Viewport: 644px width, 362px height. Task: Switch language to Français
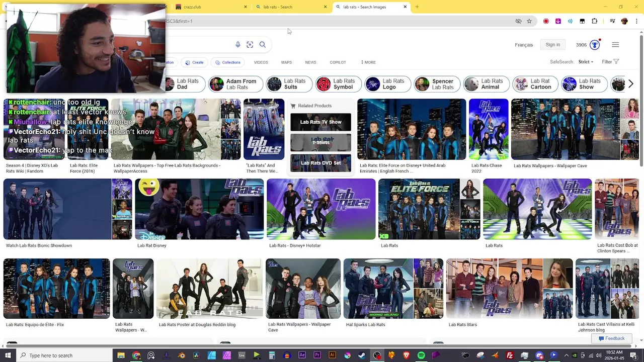(524, 45)
